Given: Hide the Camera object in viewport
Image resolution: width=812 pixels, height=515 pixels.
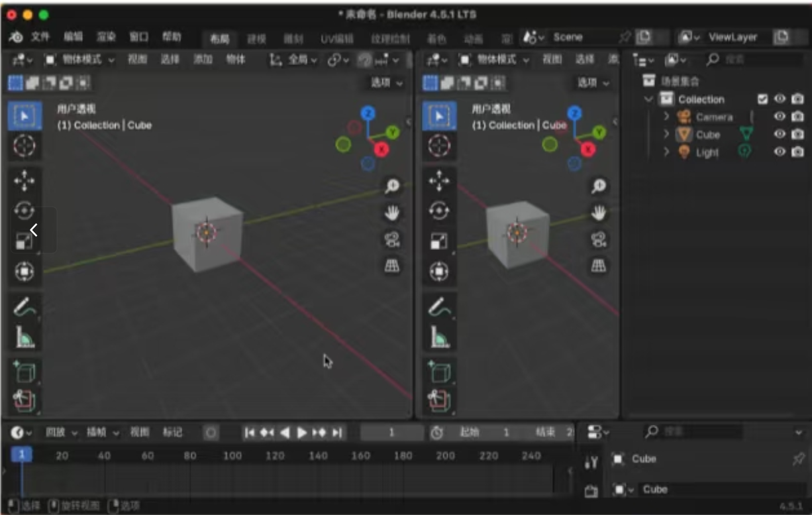Looking at the screenshot, I should point(780,116).
